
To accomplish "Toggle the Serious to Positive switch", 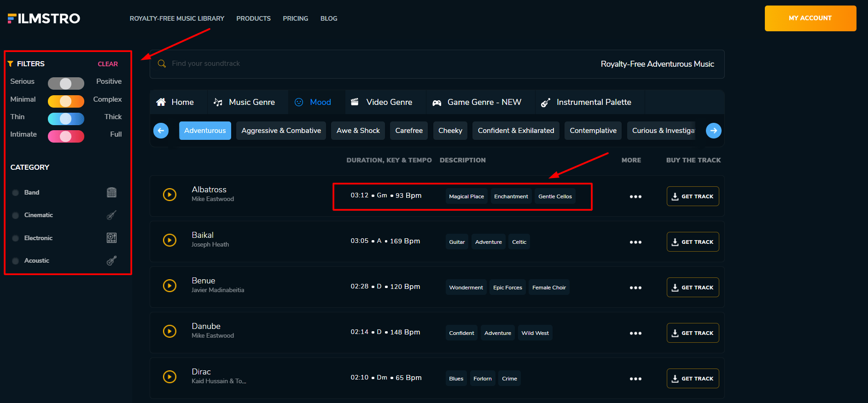I will tap(66, 83).
